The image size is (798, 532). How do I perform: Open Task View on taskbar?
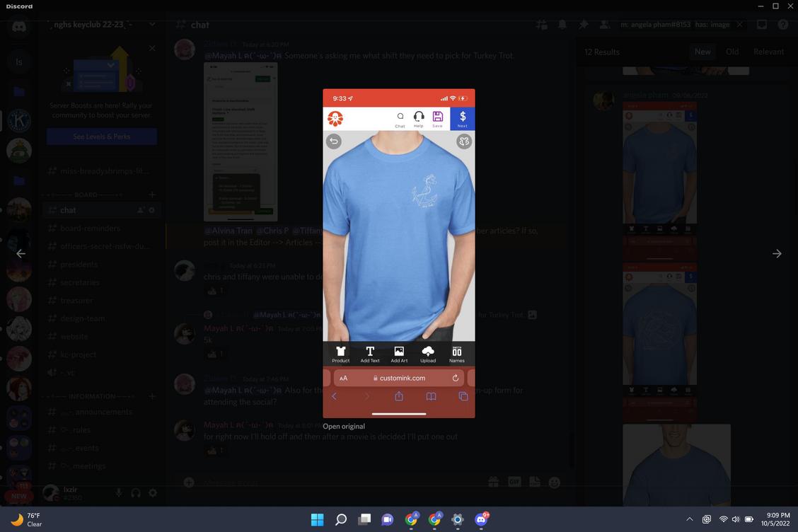tap(364, 519)
